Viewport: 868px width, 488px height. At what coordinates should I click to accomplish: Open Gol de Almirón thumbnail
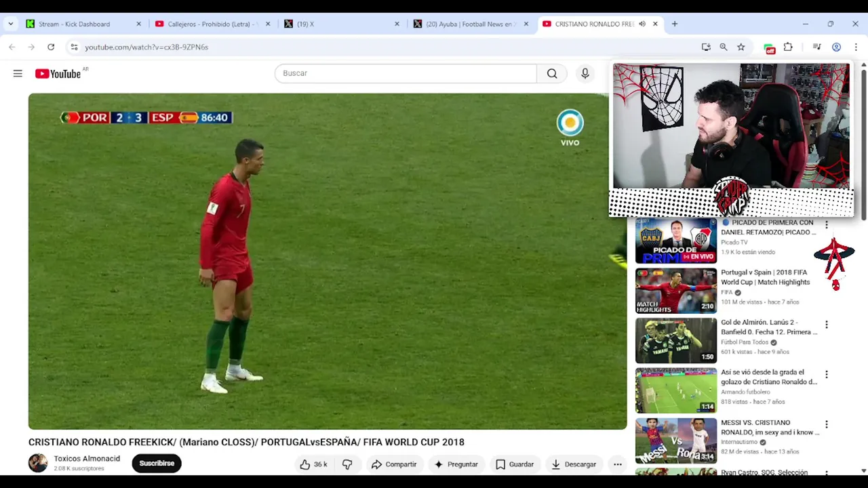click(x=675, y=341)
